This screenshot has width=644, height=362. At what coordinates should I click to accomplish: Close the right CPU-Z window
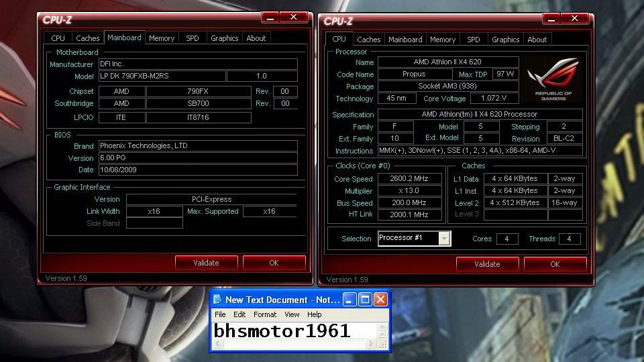pos(575,19)
